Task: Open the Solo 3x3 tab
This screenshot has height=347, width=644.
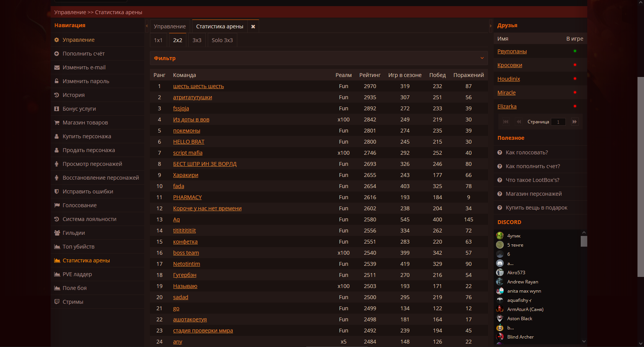Action: (x=222, y=40)
